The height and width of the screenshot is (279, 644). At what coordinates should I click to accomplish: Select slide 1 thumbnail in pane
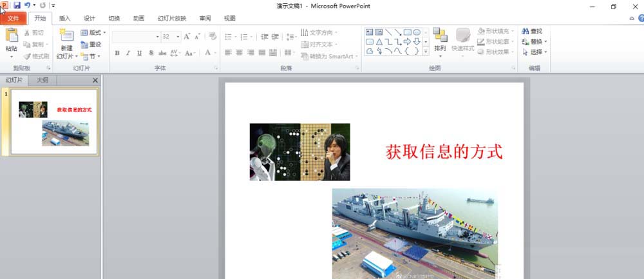click(x=54, y=122)
